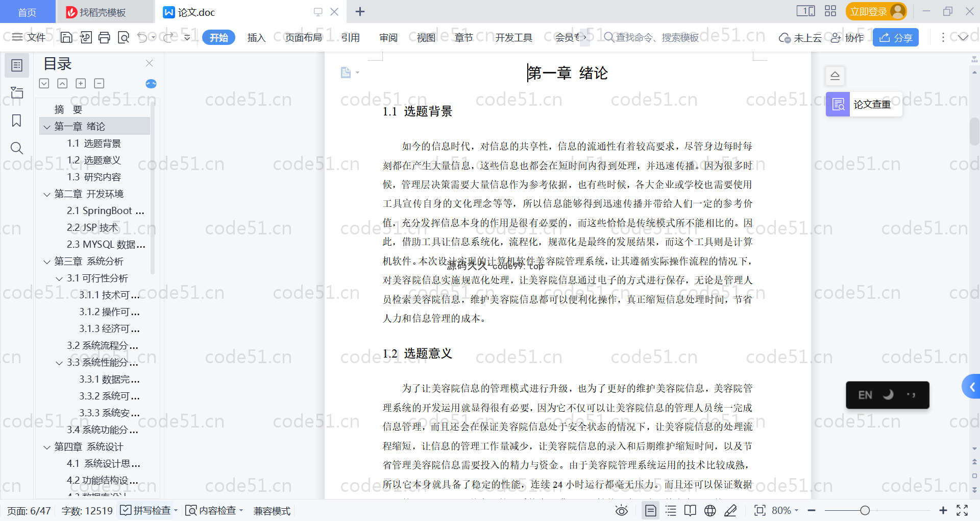
Task: Jump to 1.2 选题意义 in outline
Action: [94, 160]
